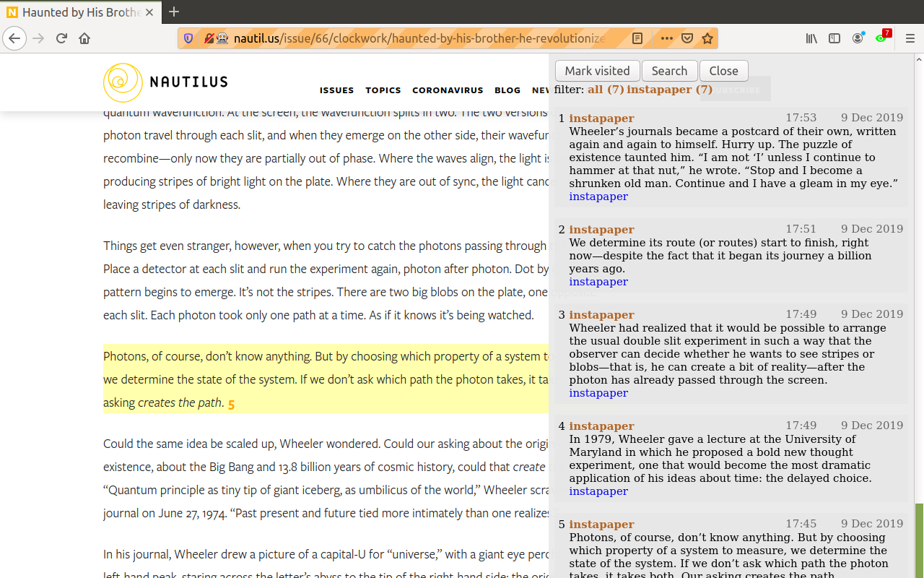The width and height of the screenshot is (924, 578).
Task: Filter annotations by instapaper (7)
Action: coord(669,90)
